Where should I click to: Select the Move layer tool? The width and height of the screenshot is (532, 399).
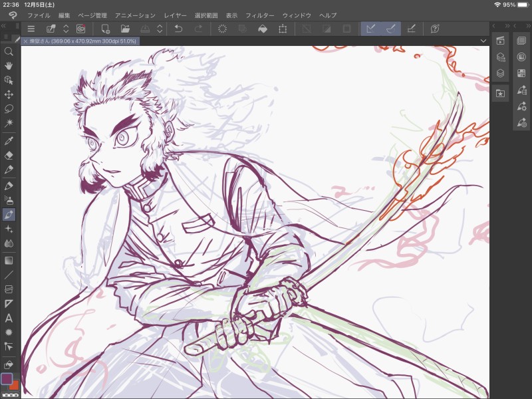[9, 94]
